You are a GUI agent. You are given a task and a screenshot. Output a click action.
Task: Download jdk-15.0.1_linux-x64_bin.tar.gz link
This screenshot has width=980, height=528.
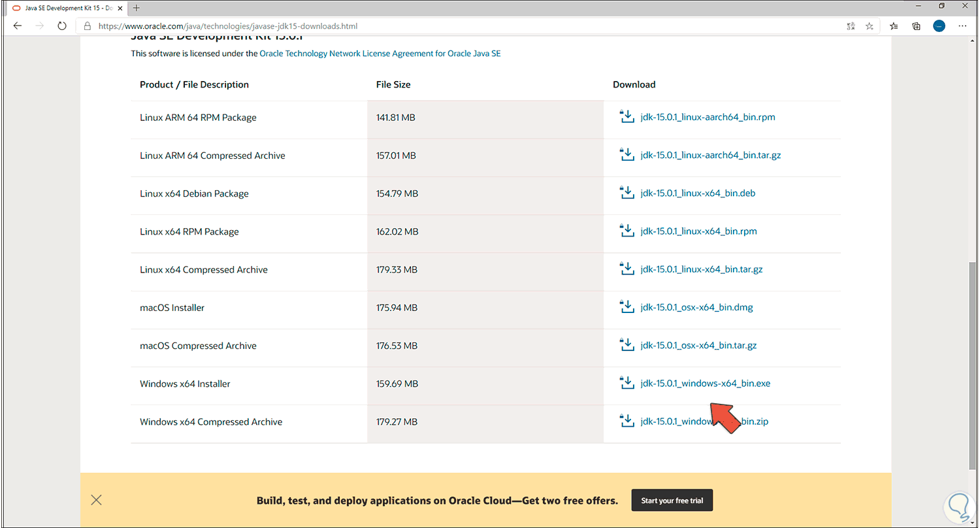coord(702,269)
